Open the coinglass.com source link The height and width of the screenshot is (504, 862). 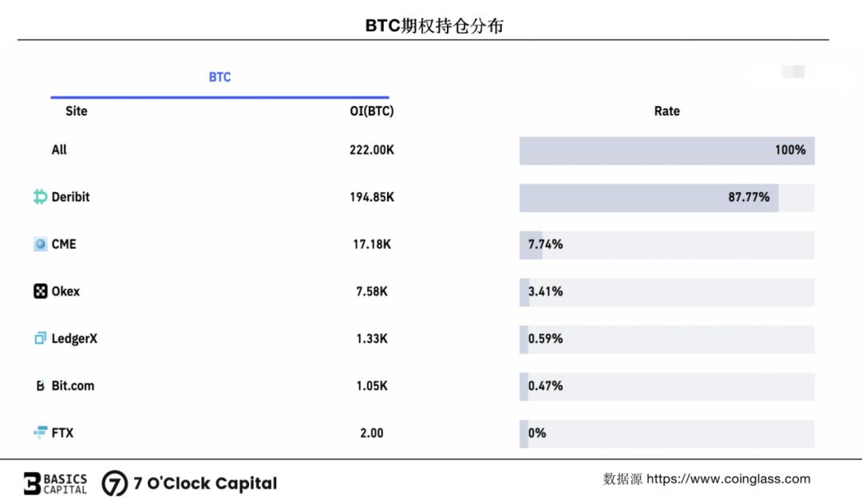tap(728, 479)
